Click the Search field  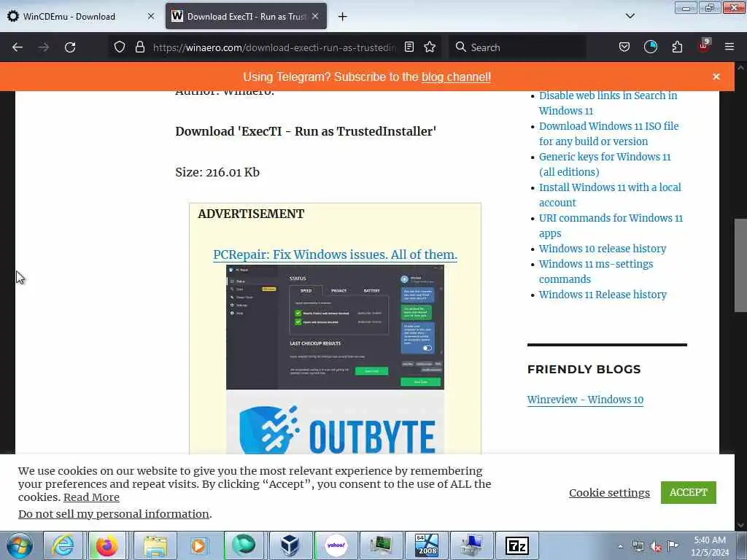(x=517, y=47)
